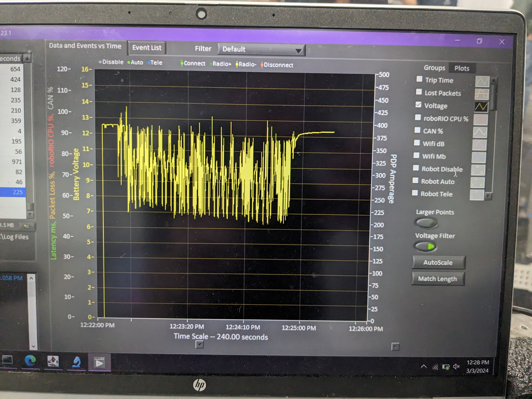Viewport: 532px width, 399px height.
Task: Toggle the Voltage Filter switch
Action: pyautogui.click(x=425, y=246)
